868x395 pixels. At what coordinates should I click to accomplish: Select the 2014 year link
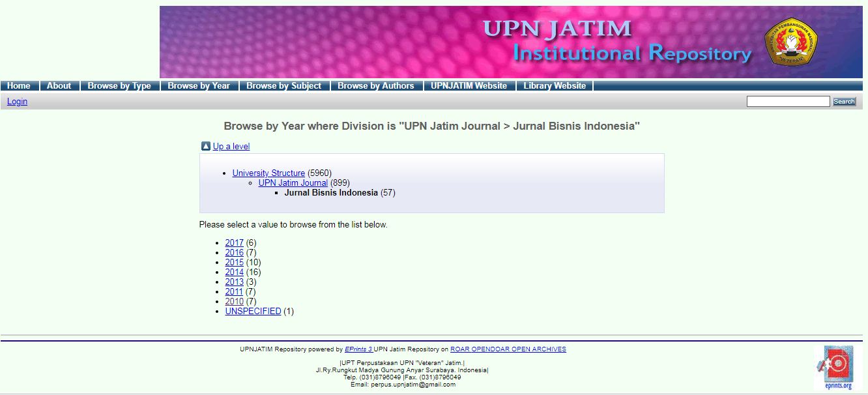click(234, 272)
